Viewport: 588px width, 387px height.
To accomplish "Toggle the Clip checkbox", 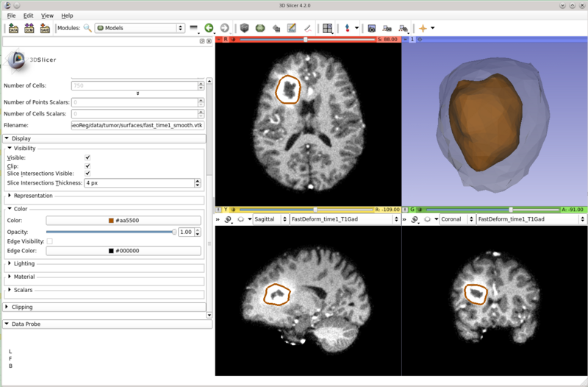I will point(87,166).
